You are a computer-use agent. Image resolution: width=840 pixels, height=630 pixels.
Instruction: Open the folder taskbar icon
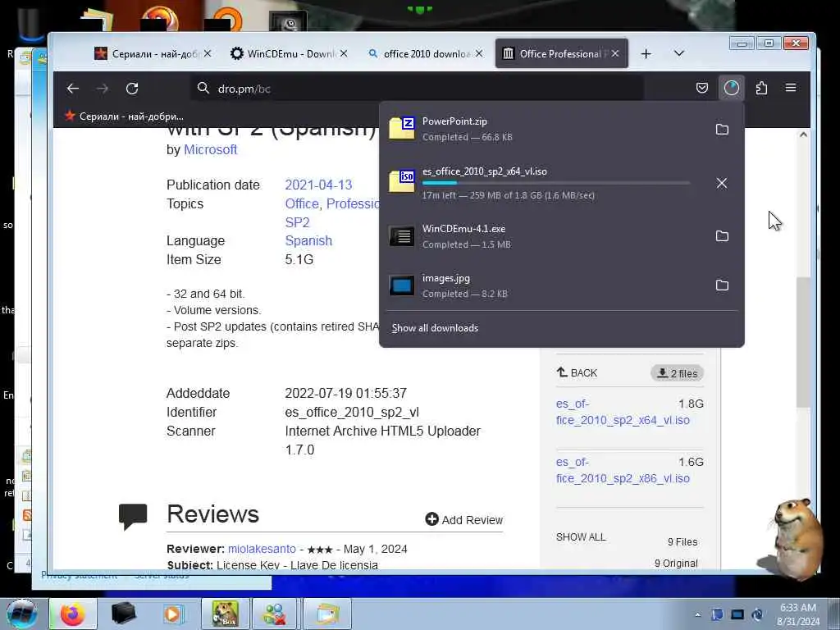[x=327, y=614]
